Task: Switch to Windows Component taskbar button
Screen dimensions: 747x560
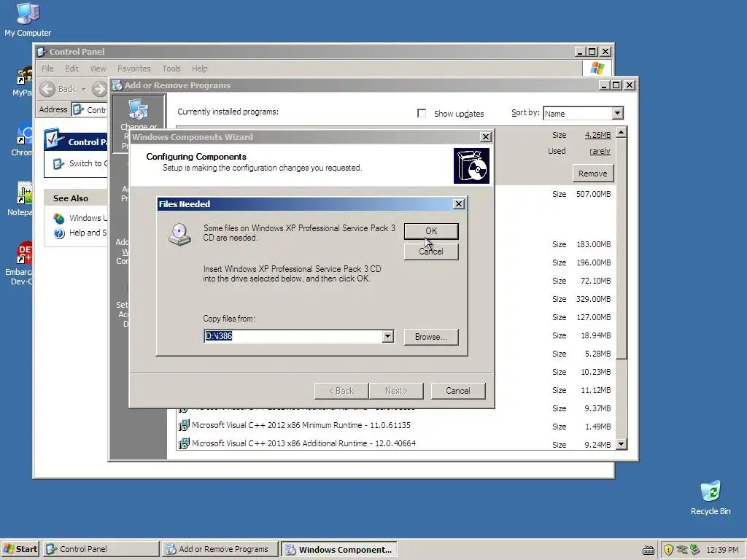Action: coord(338,549)
